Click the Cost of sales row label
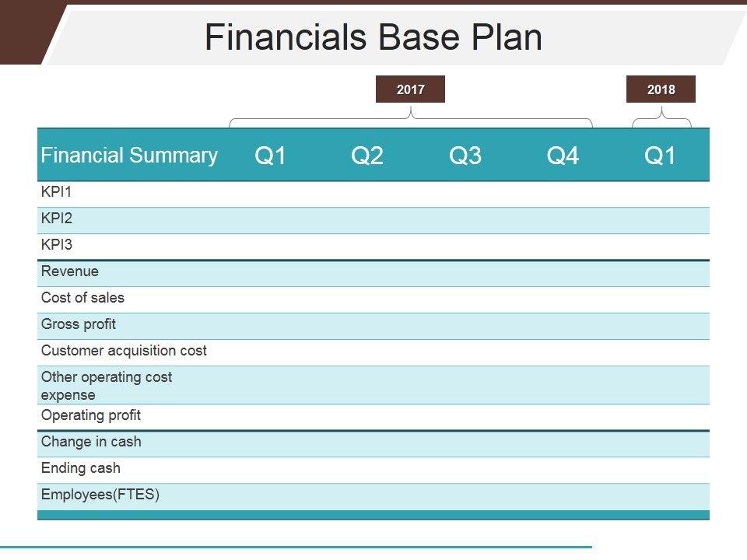The width and height of the screenshot is (747, 560). point(82,298)
